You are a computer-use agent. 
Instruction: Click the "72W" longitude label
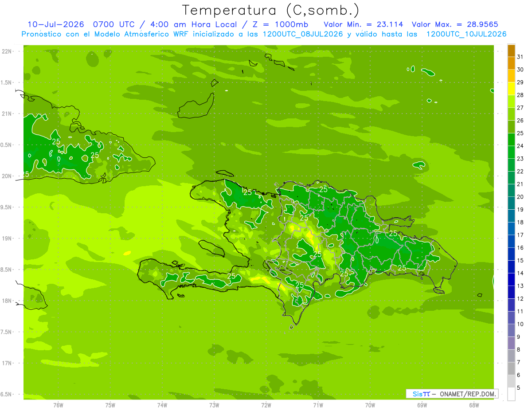[x=266, y=405]
